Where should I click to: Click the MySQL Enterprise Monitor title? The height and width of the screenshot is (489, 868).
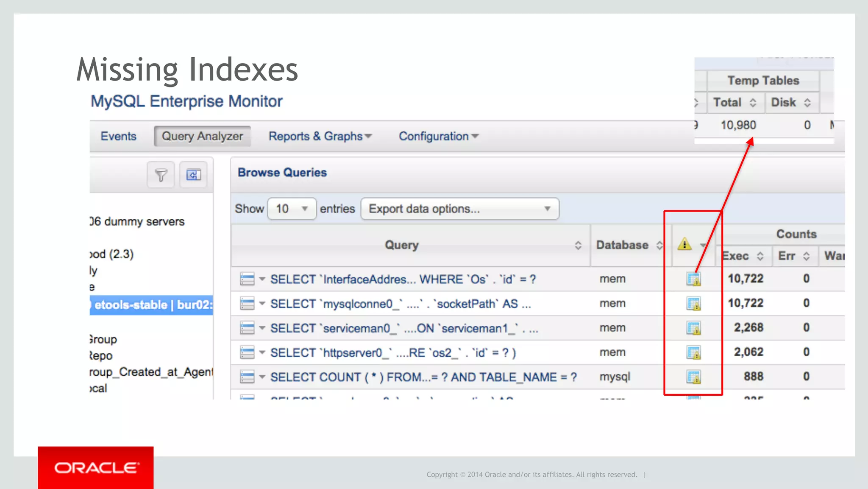pyautogui.click(x=186, y=101)
